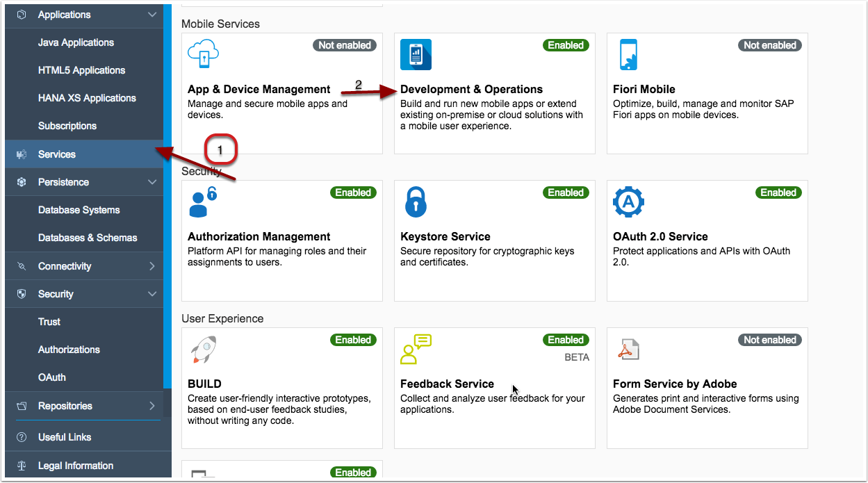Click the Authorization Management user-lock icon
868x483 pixels.
(203, 202)
